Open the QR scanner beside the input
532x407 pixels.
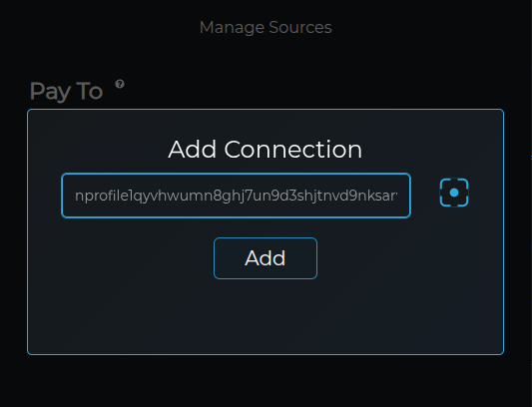point(454,193)
